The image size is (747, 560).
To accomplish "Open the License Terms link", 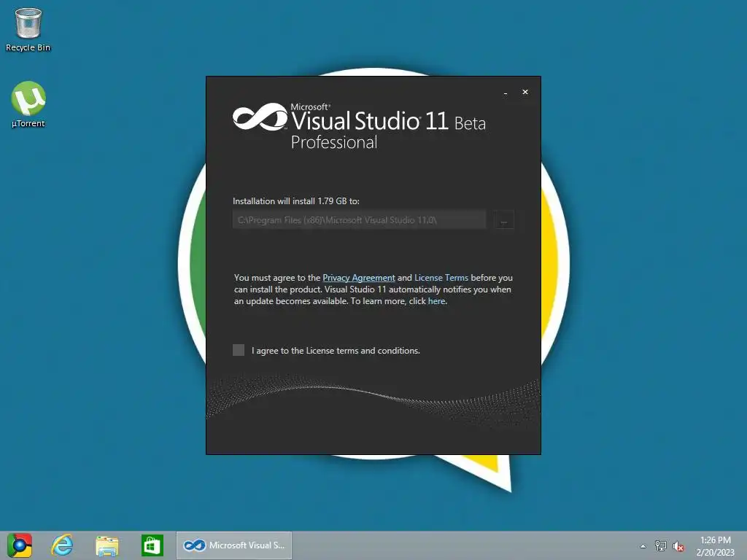I will 441,278.
